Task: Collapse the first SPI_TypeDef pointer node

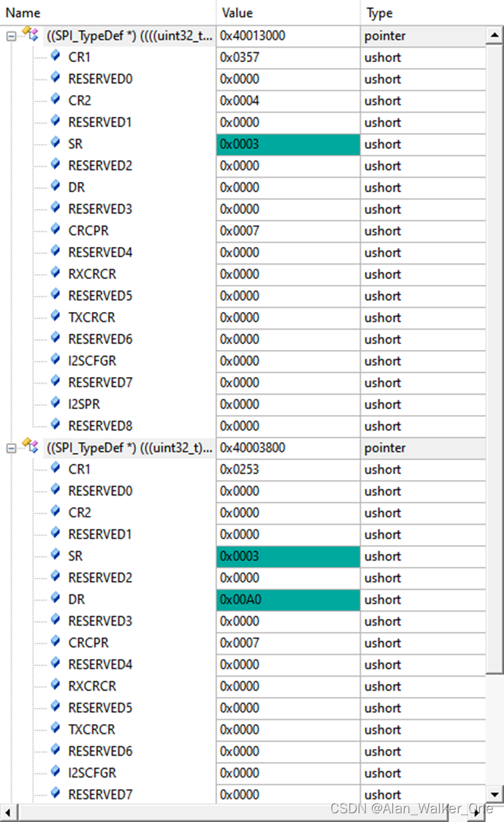Action: pyautogui.click(x=11, y=37)
